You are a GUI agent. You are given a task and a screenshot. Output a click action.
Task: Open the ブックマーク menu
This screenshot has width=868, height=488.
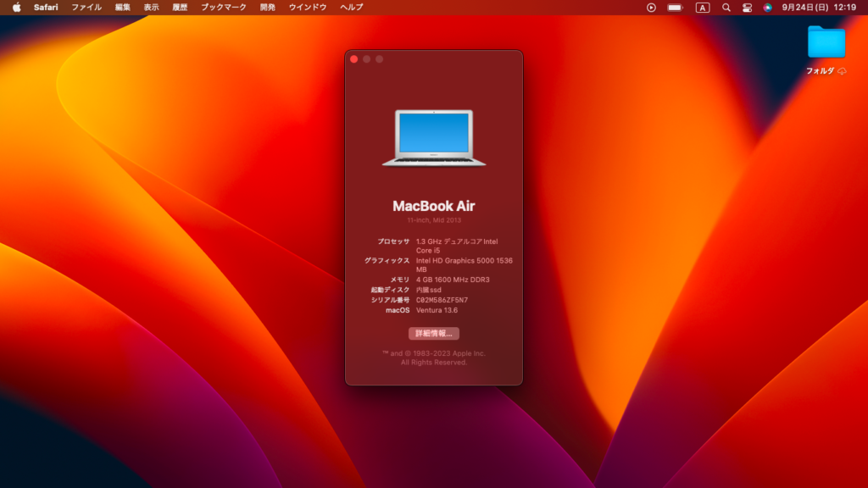tap(224, 7)
